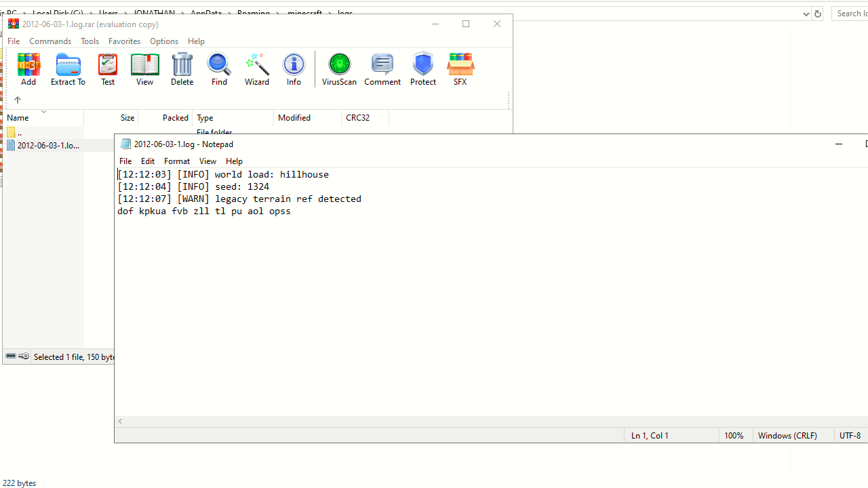Select the 2012-06-03-1.lo... file in the archive
The height and width of the screenshot is (488, 868).
[x=43, y=145]
